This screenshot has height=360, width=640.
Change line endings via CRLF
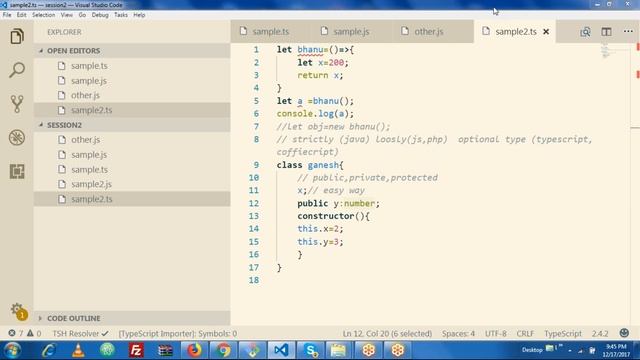click(x=525, y=333)
